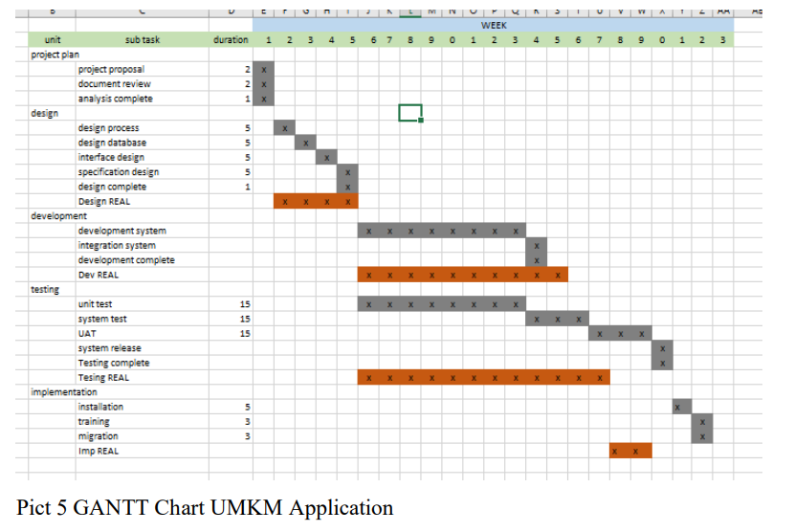Screen dimensions: 794x532
Task: Select the 'specification design' sub task cell
Action: [x=143, y=172]
